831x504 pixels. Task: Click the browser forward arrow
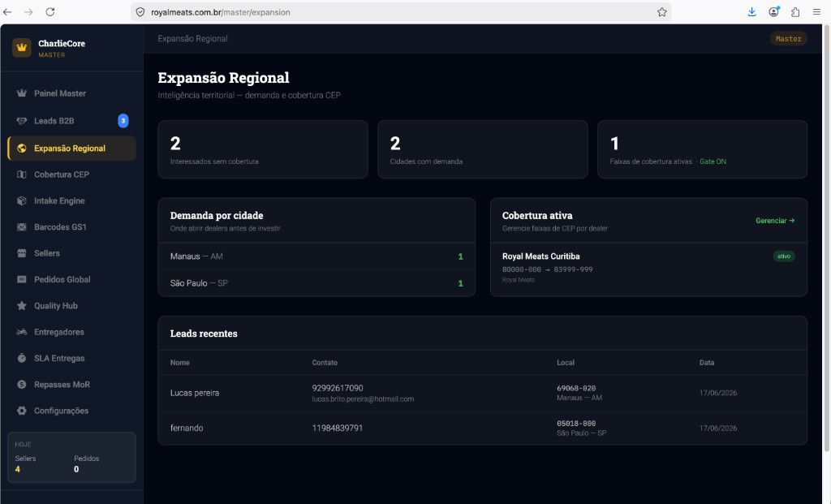pyautogui.click(x=28, y=11)
